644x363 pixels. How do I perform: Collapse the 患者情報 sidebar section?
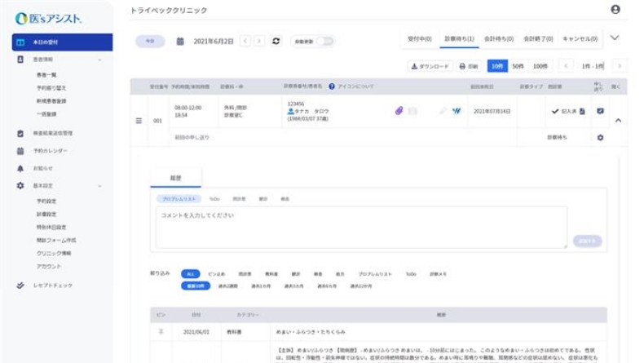click(x=99, y=60)
